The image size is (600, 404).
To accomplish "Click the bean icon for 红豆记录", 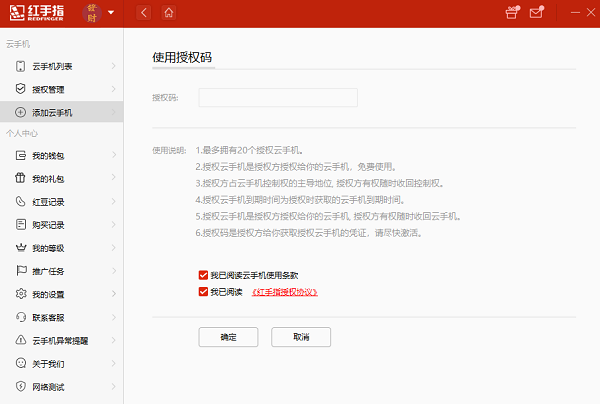I will 20,201.
